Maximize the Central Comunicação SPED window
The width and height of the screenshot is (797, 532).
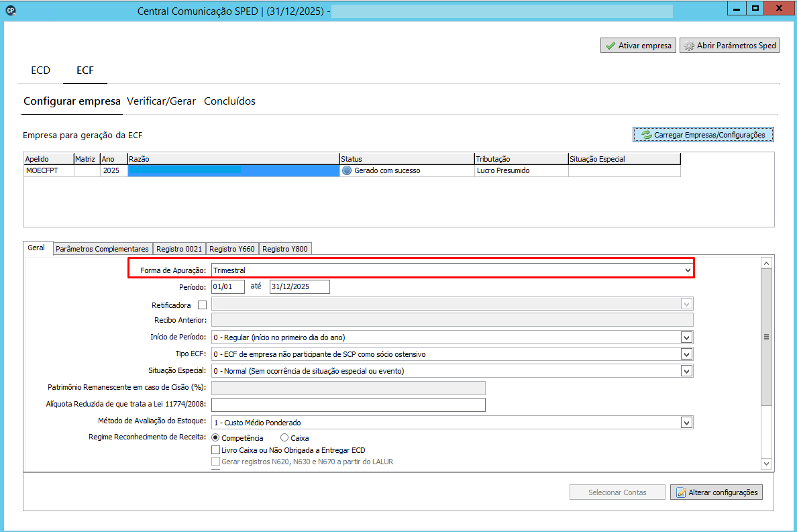[x=755, y=9]
